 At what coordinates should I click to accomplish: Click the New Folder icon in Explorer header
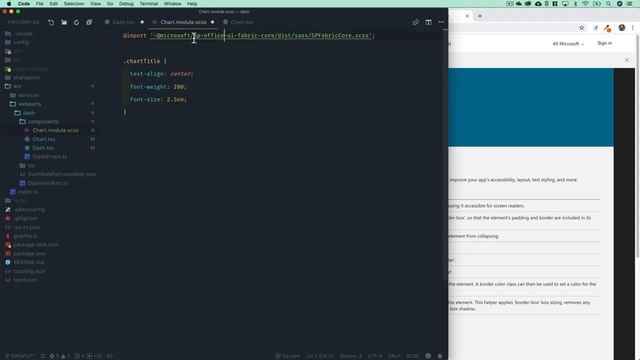[64, 22]
